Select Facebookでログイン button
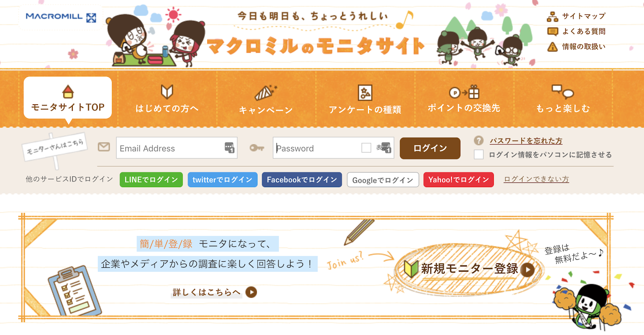This screenshot has height=335, width=644. tap(302, 180)
